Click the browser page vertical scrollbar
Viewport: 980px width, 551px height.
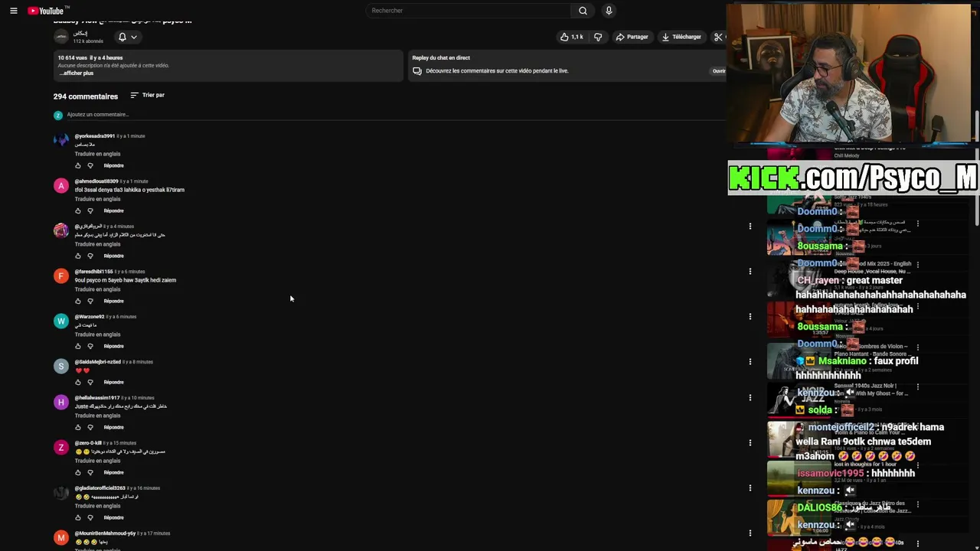pyautogui.click(x=976, y=168)
